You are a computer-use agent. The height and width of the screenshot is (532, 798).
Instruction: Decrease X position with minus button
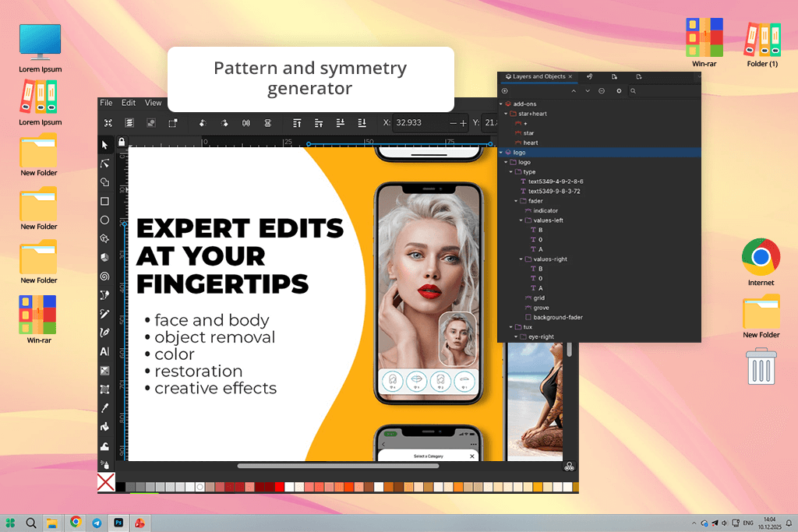[453, 123]
